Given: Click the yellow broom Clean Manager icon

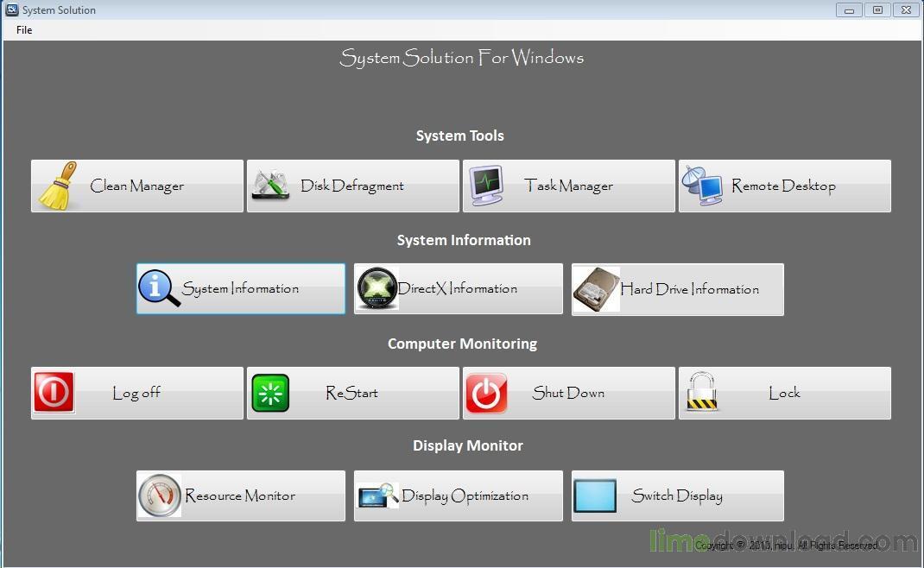Looking at the screenshot, I should click(x=58, y=186).
